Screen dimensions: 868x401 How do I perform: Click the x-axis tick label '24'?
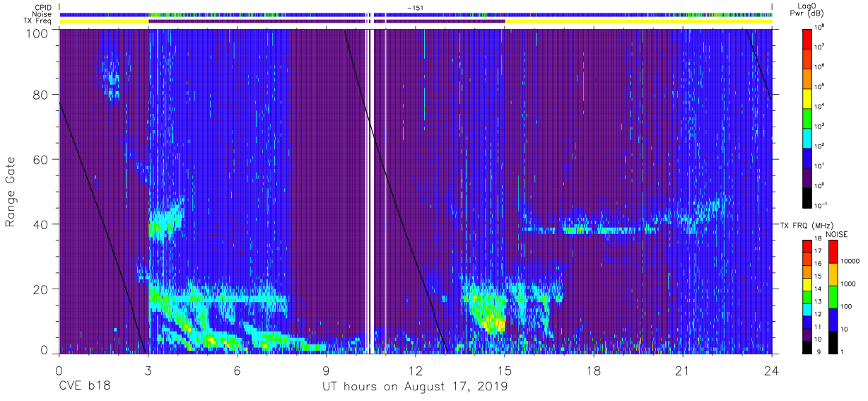point(772,369)
